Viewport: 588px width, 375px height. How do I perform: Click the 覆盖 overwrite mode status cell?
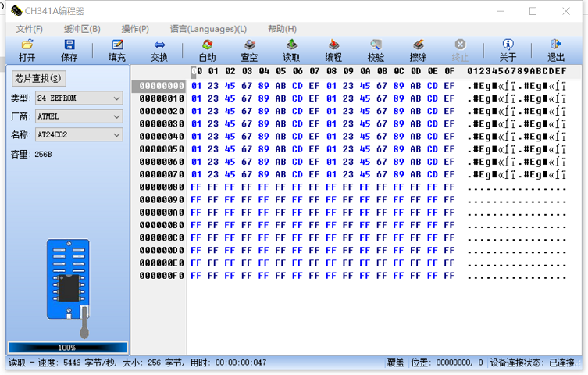tap(395, 362)
